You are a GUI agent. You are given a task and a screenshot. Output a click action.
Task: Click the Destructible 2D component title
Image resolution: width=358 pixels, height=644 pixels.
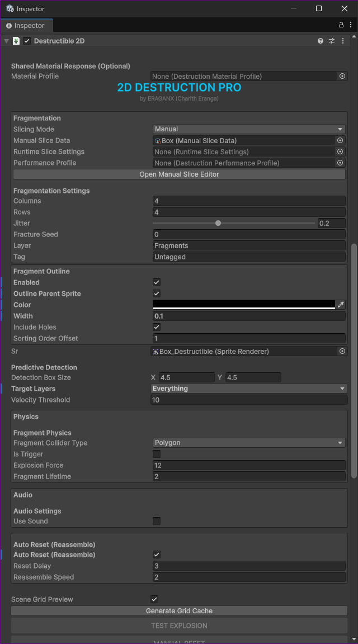[59, 41]
